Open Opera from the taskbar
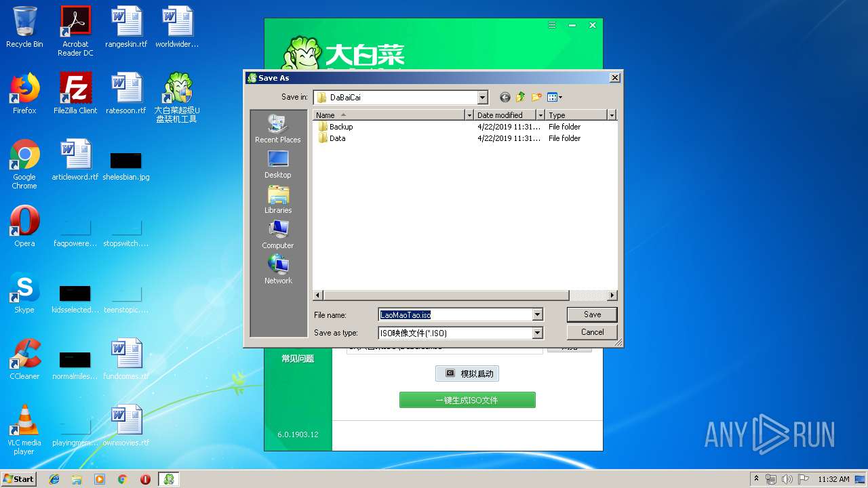 (x=145, y=479)
